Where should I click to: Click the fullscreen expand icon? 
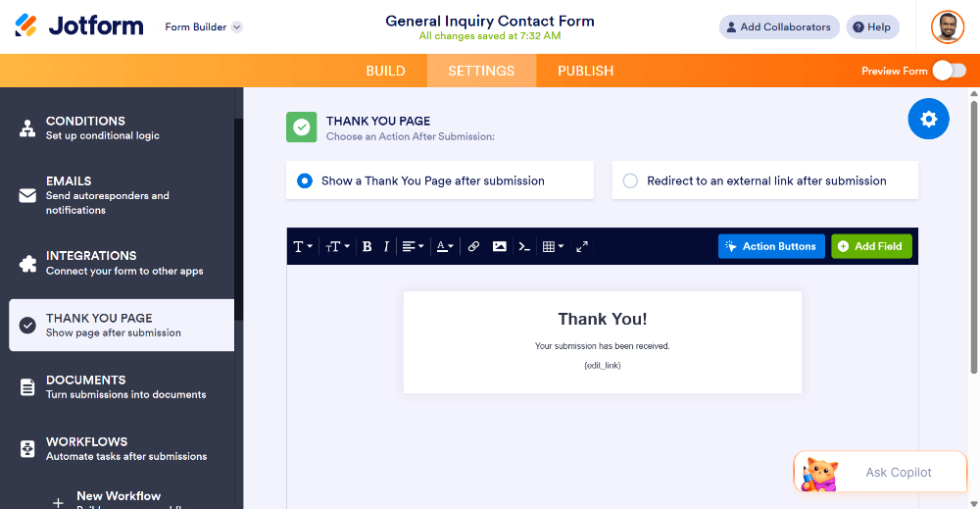point(582,246)
